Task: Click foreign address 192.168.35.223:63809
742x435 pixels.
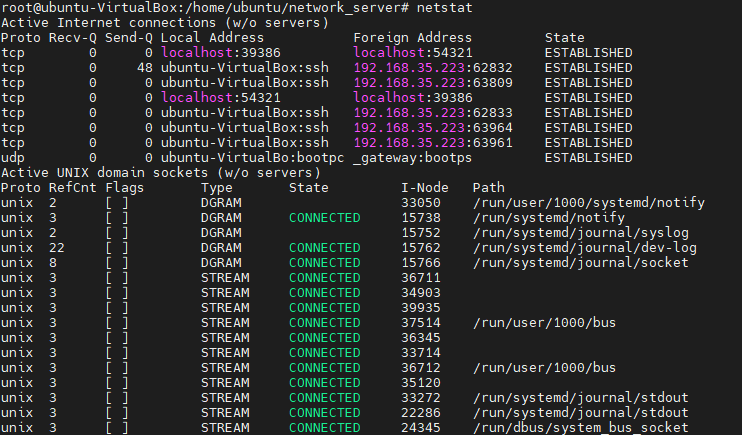Action: coord(433,83)
